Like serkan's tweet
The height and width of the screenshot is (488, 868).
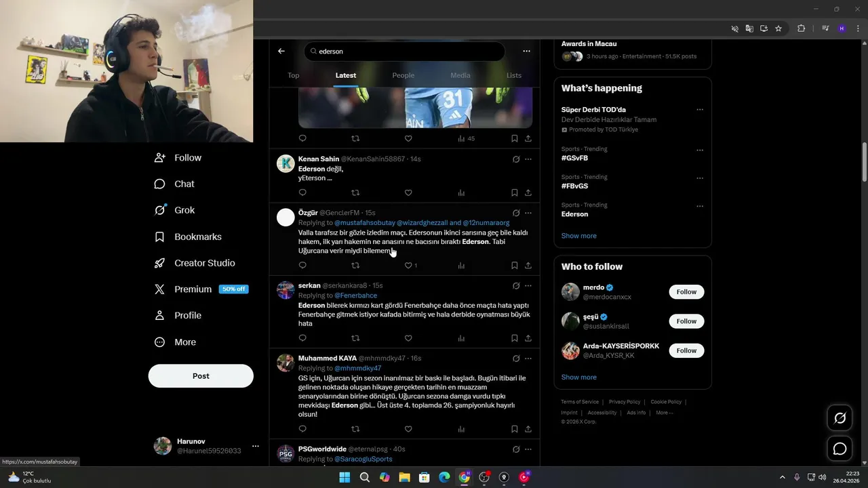(x=408, y=338)
